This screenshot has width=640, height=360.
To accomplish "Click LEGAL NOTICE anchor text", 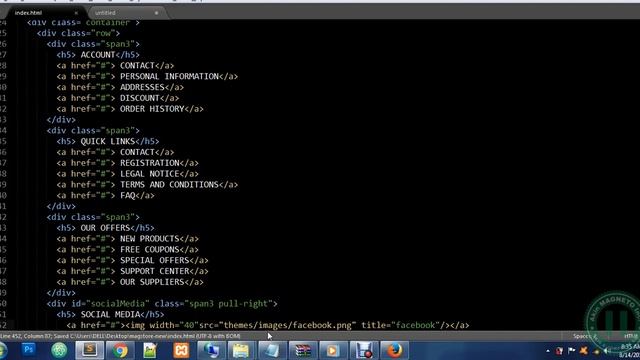I will coord(150,174).
